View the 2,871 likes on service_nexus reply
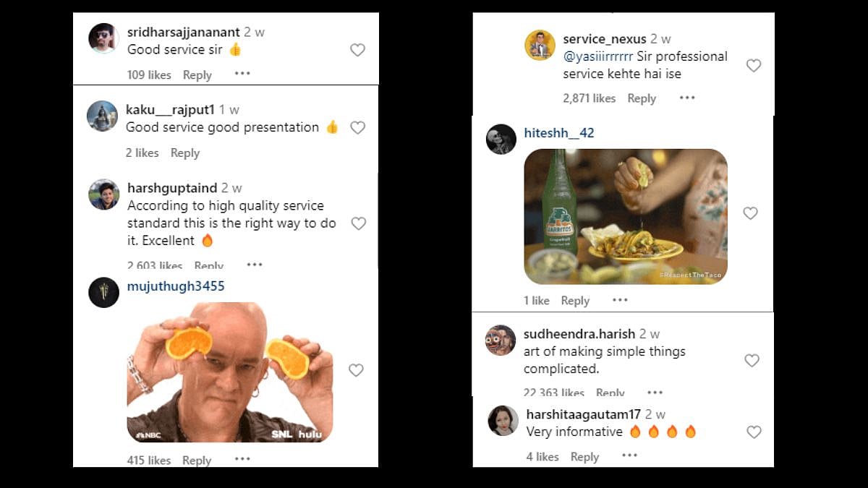 tap(589, 98)
